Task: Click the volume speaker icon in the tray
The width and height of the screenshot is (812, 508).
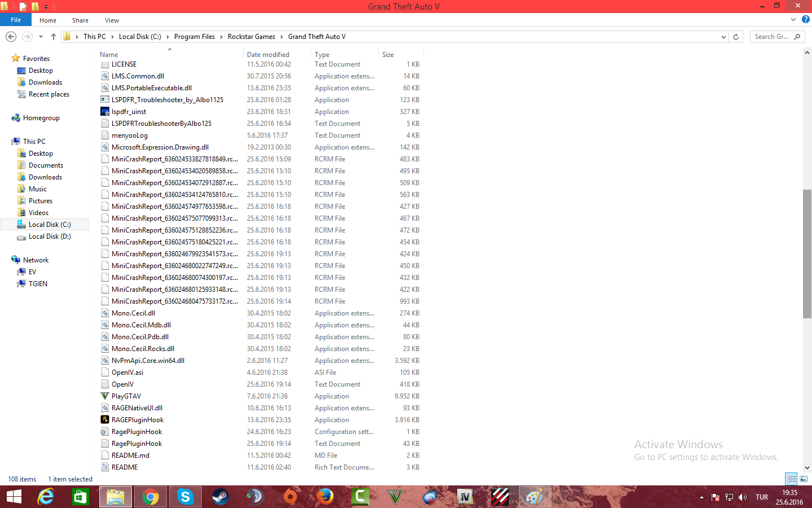Action: 743,497
